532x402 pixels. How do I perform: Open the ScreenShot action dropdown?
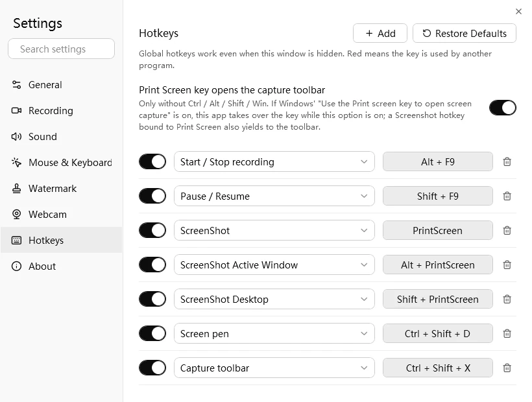tap(274, 230)
